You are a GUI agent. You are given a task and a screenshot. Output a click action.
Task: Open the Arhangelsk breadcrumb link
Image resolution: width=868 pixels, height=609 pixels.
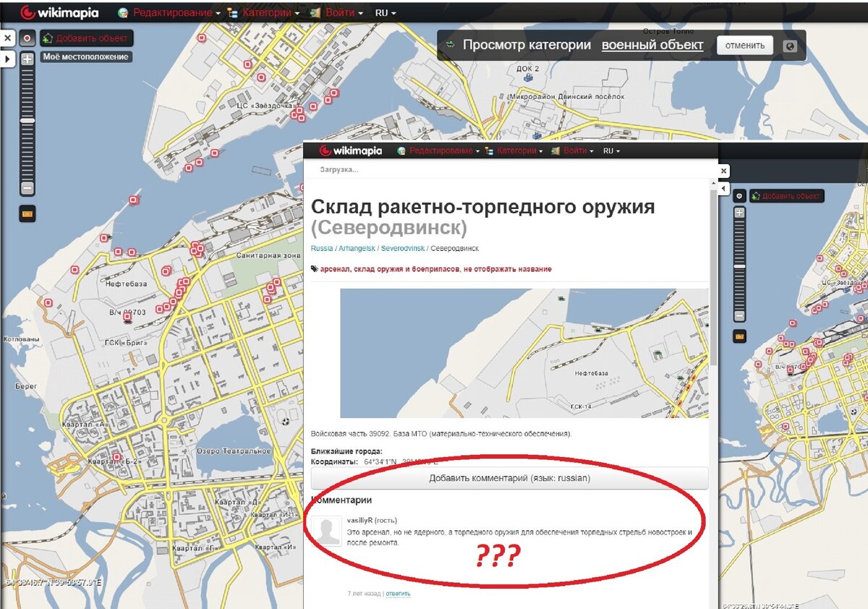pyautogui.click(x=357, y=248)
